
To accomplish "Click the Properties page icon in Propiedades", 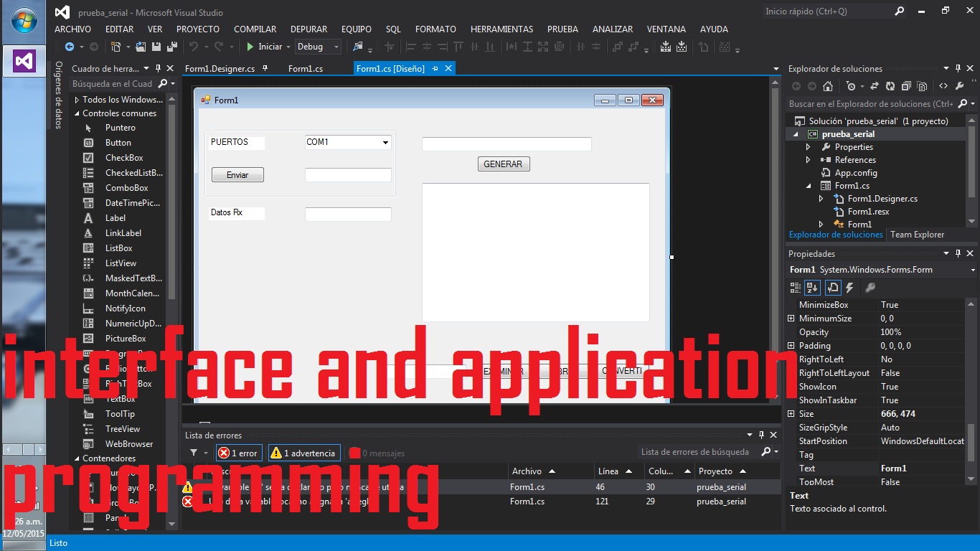I will (832, 288).
